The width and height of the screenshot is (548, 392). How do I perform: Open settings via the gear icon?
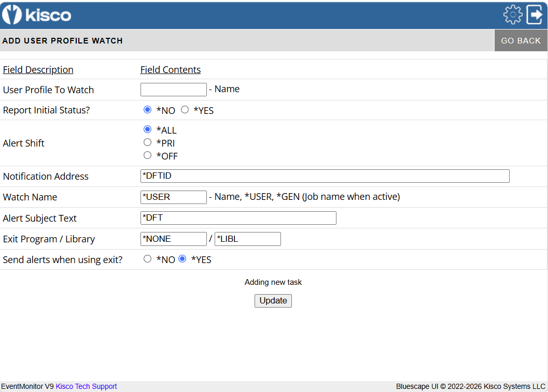pos(513,14)
